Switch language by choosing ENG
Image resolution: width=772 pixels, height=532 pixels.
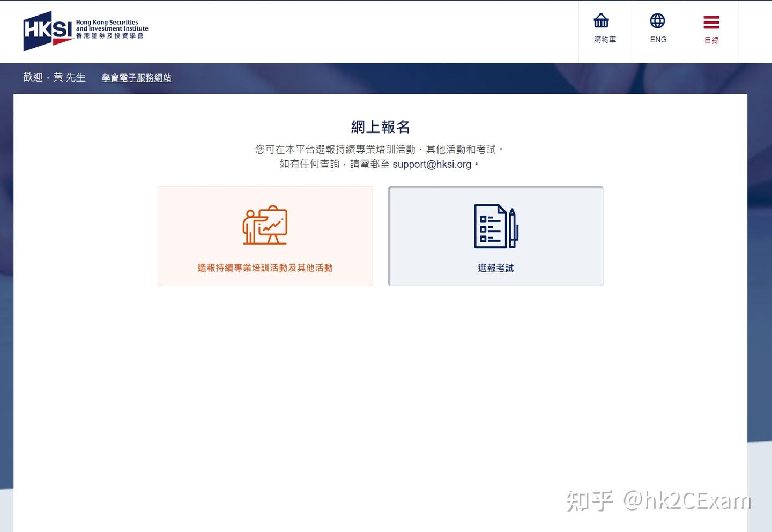[658, 39]
